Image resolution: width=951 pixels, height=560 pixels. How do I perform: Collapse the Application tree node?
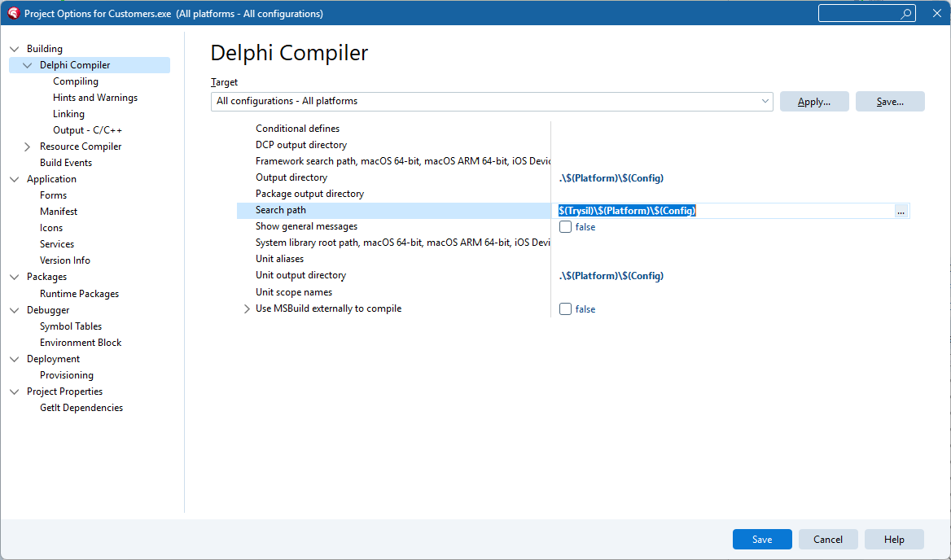[x=15, y=179]
